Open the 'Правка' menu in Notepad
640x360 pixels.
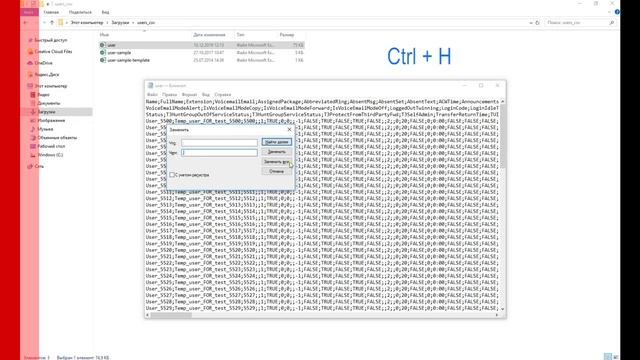(x=169, y=95)
